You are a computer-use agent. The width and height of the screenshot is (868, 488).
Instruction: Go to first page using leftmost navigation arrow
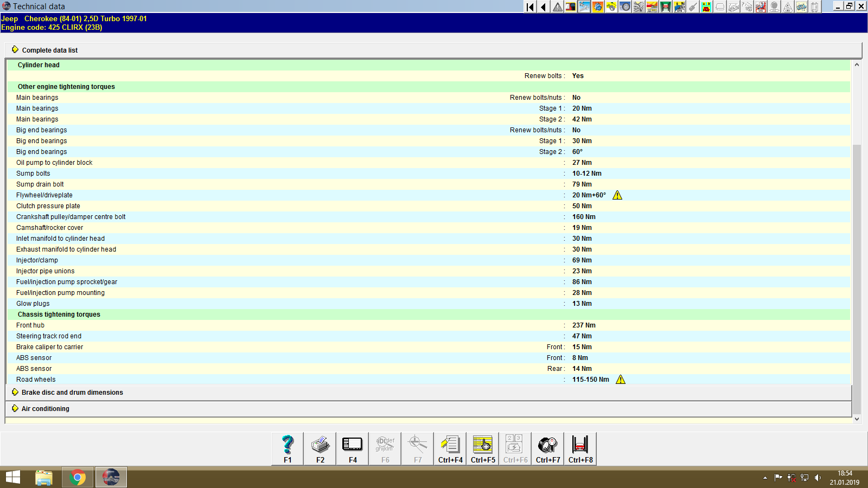[x=529, y=7]
